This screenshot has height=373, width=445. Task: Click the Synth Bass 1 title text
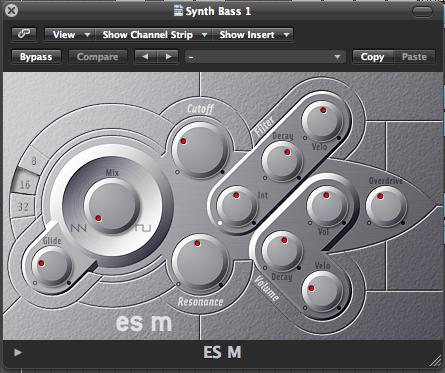pyautogui.click(x=218, y=11)
